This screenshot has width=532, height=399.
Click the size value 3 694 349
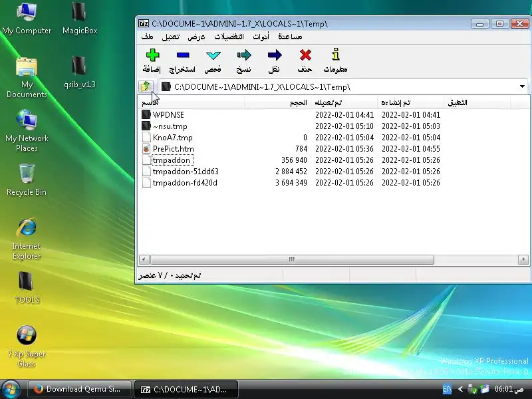291,182
